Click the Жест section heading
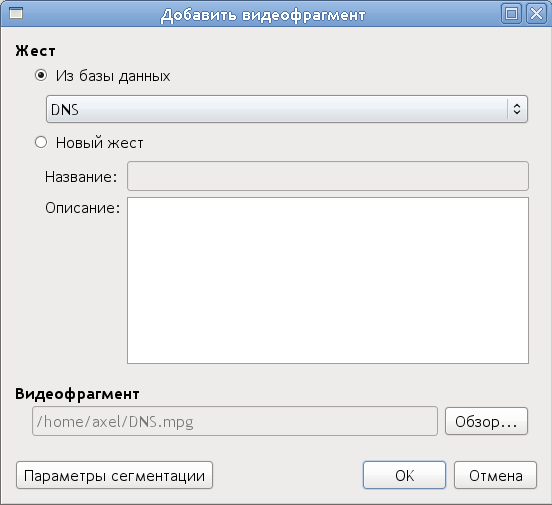 [35, 51]
